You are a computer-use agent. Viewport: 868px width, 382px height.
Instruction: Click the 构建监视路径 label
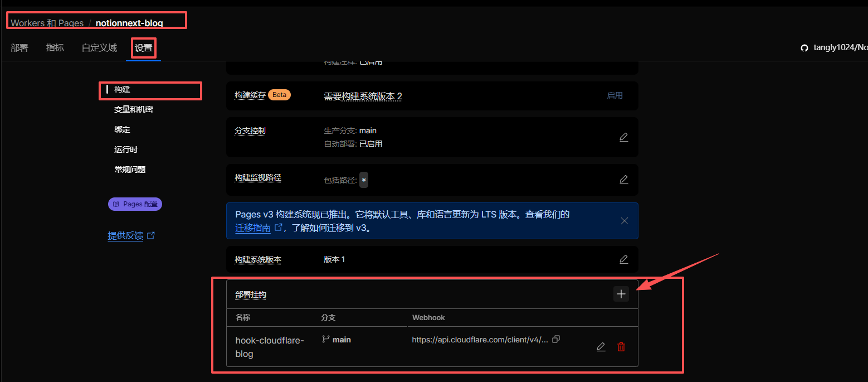coord(258,177)
